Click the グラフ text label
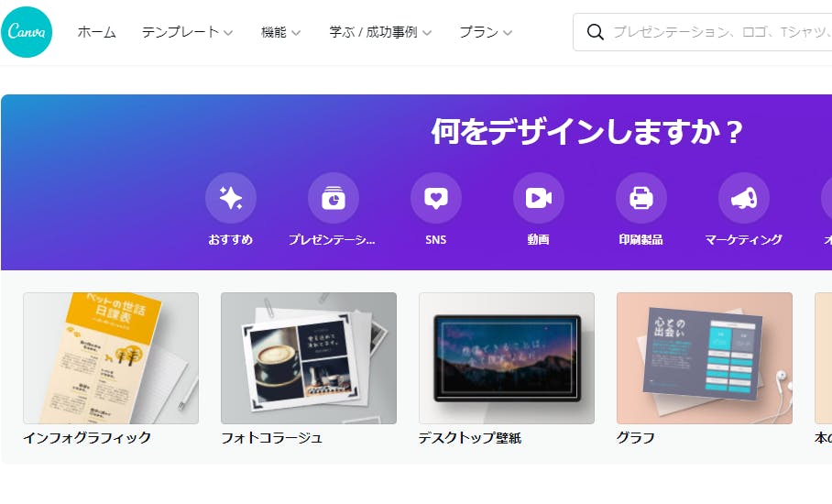This screenshot has width=832, height=504. (x=636, y=438)
